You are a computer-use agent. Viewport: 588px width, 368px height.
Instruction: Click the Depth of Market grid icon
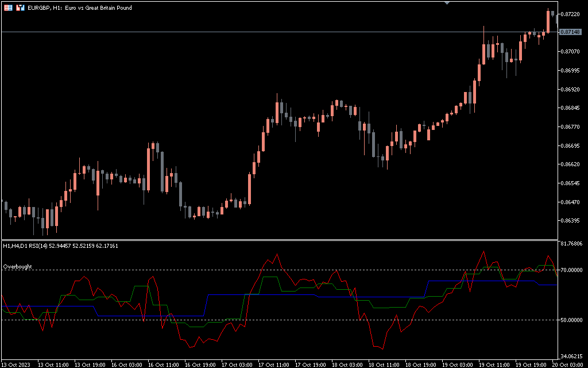tap(8, 8)
